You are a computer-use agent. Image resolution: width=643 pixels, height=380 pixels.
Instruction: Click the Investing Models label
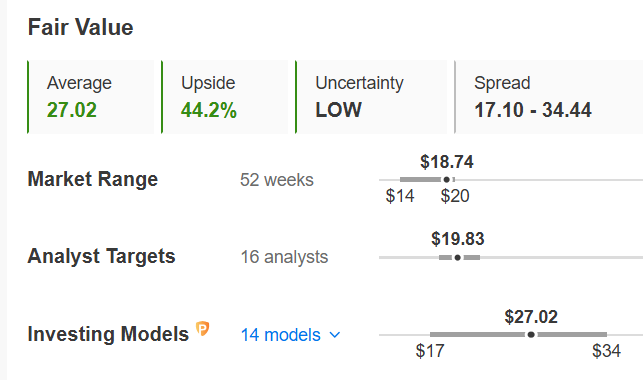pos(108,334)
